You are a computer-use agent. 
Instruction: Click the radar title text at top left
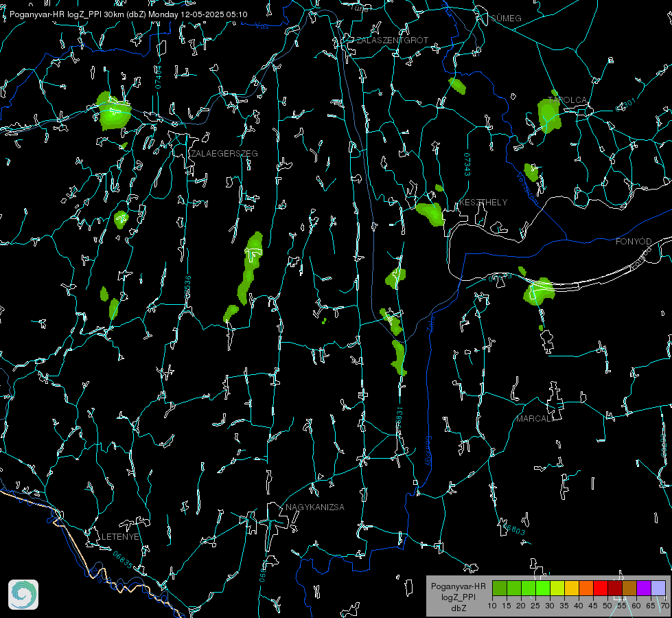(128, 14)
